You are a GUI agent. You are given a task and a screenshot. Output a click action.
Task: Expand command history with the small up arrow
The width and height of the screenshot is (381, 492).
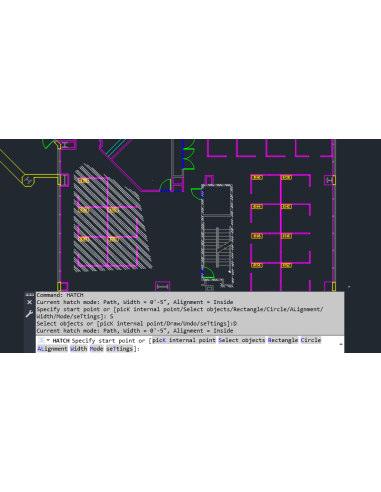pos(341,344)
